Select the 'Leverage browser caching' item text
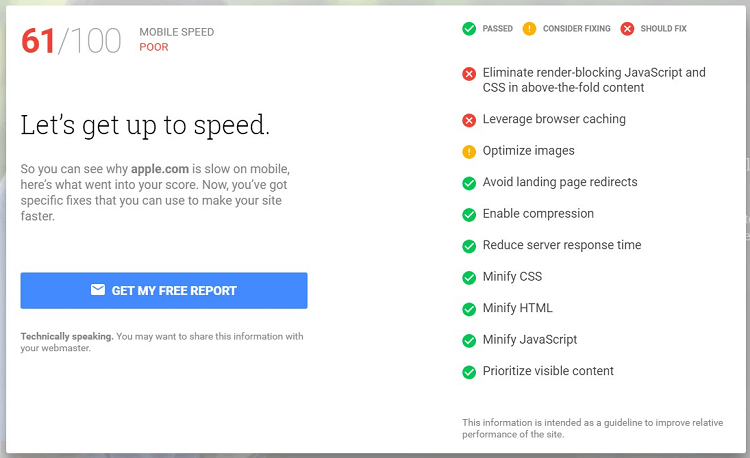The width and height of the screenshot is (750, 458). [554, 119]
